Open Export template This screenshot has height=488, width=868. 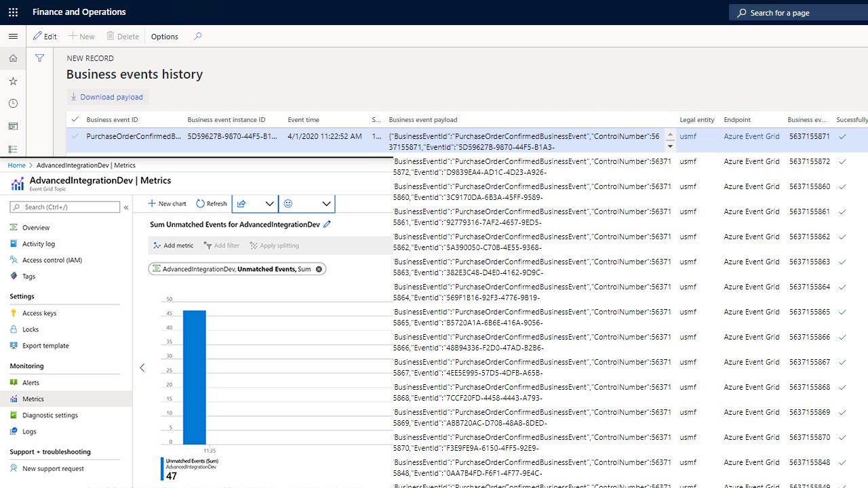pyautogui.click(x=45, y=346)
